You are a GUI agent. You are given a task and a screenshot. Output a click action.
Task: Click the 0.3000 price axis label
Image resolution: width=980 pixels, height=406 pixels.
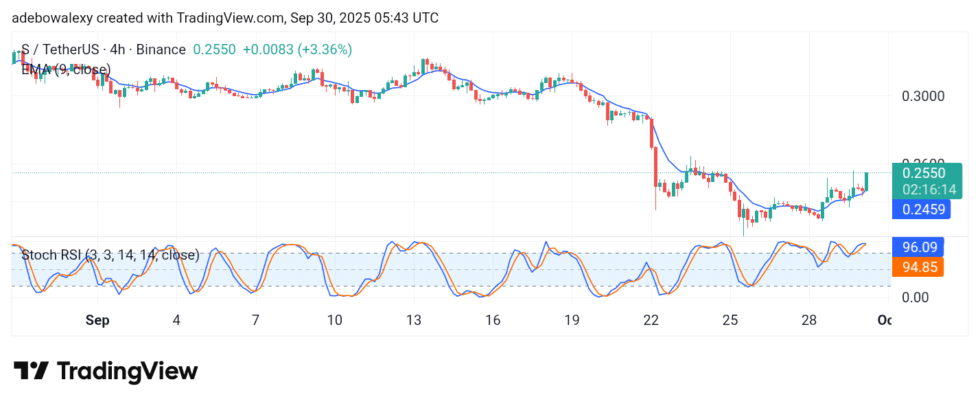(922, 96)
